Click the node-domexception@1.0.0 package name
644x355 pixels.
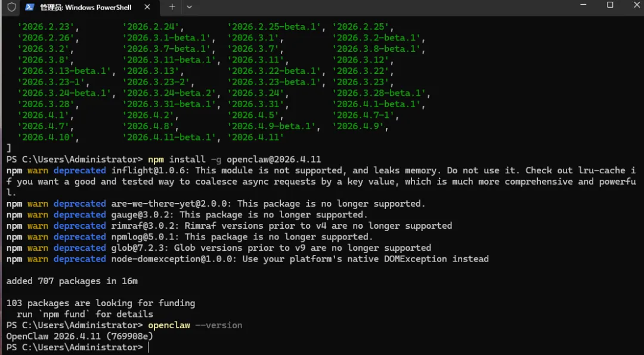(x=174, y=259)
